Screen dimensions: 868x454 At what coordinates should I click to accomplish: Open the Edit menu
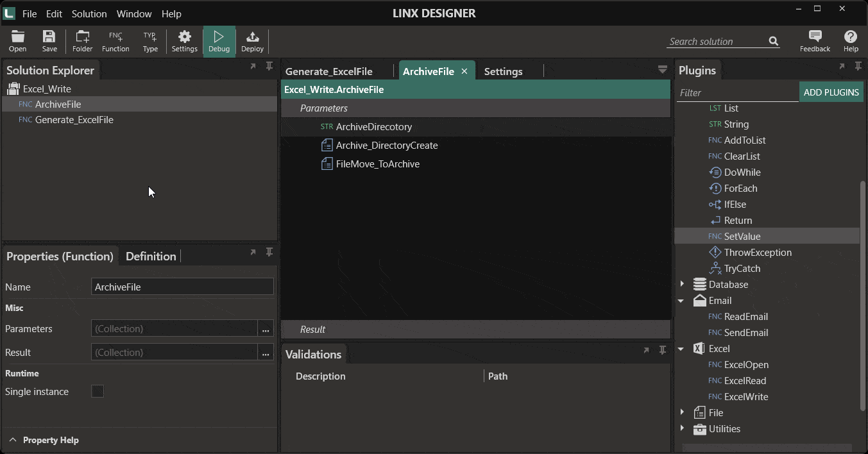(x=55, y=13)
